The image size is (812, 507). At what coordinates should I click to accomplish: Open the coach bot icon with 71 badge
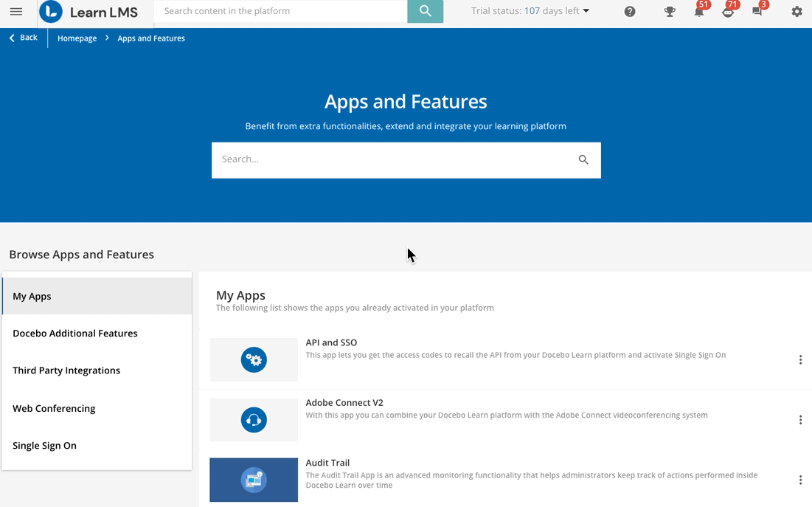coord(728,11)
